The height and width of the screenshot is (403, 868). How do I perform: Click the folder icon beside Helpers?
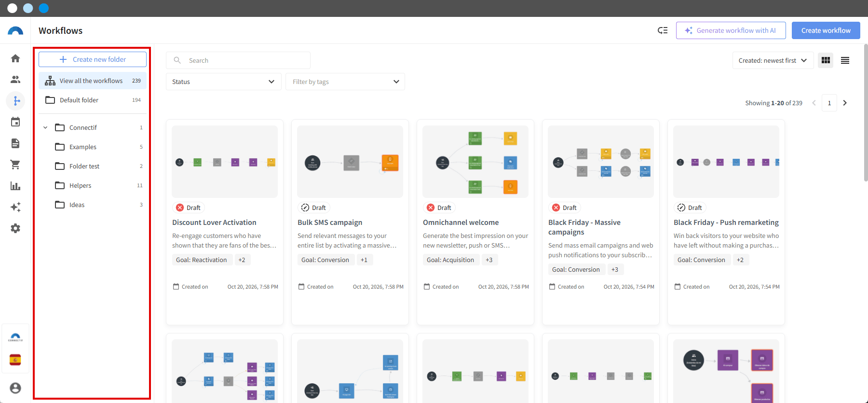coord(60,185)
